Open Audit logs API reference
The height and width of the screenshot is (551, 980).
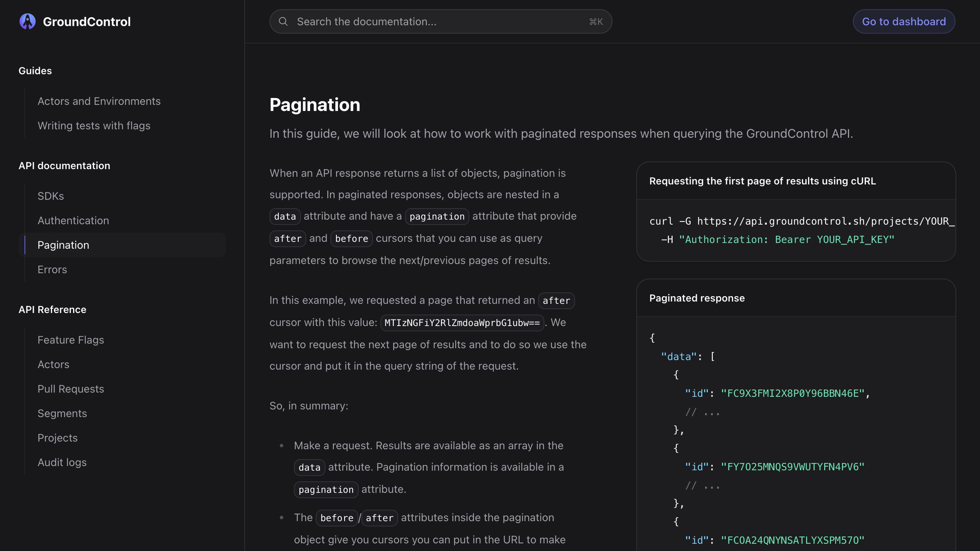point(62,462)
